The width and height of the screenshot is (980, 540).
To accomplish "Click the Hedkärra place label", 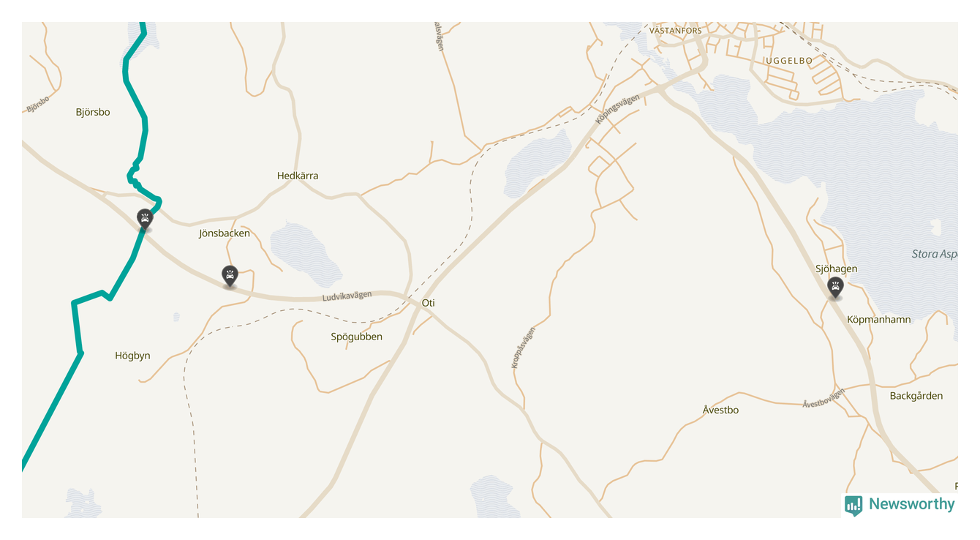I will (x=298, y=176).
